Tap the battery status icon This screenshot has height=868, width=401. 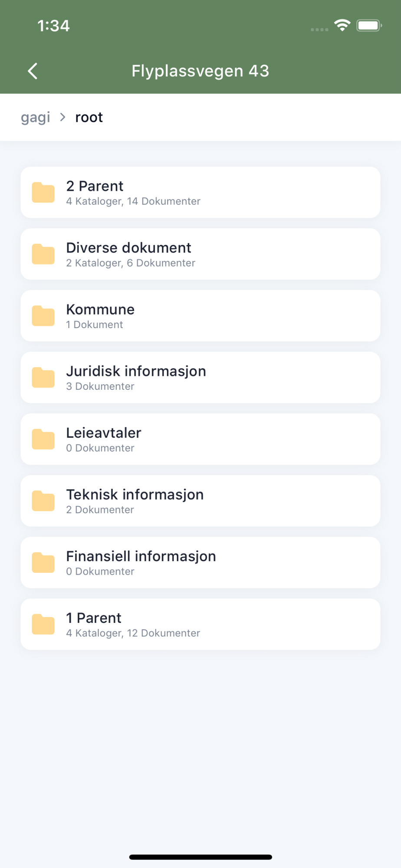coord(368,26)
